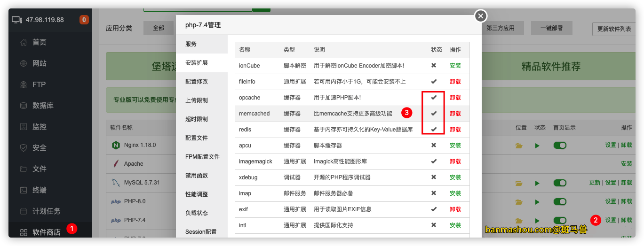The height and width of the screenshot is (246, 644).
Task: Open the FPM配置文件 tab
Action: (x=202, y=156)
